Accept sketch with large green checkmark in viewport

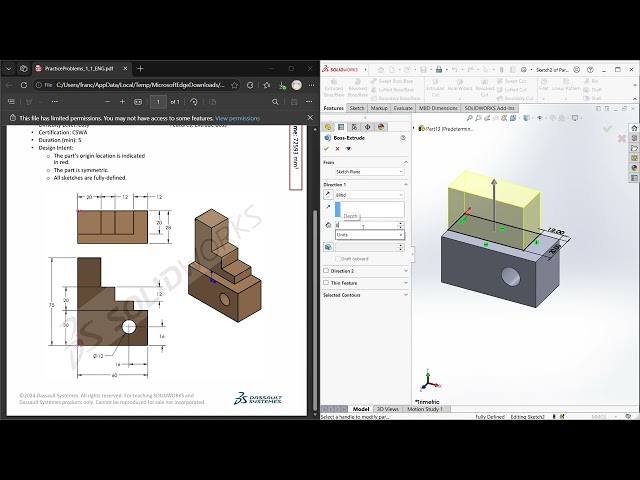[607, 129]
